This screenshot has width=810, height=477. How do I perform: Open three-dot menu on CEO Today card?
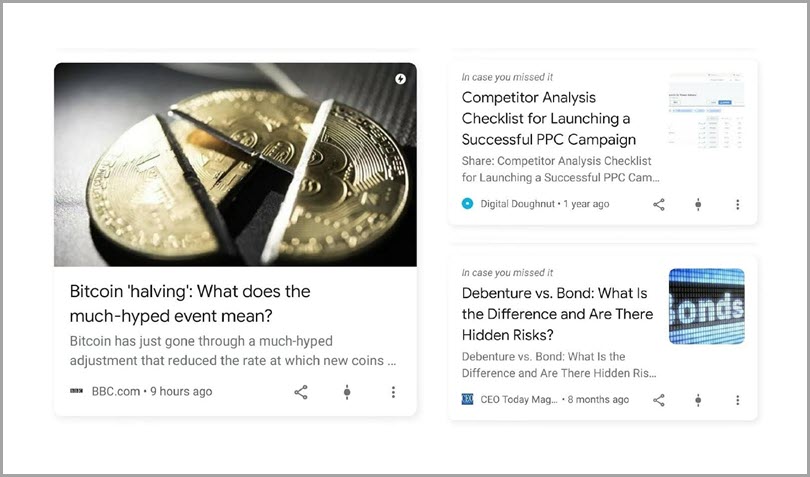coord(737,400)
